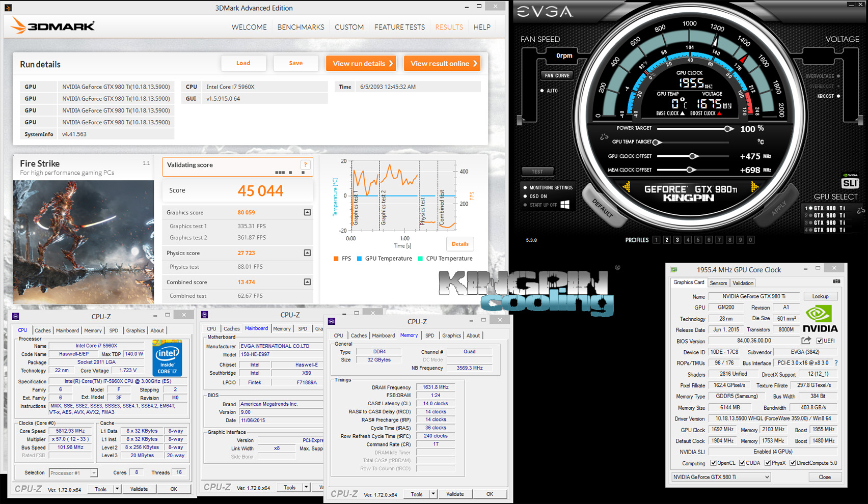Toggle the fan AUTO radio button

pos(542,91)
